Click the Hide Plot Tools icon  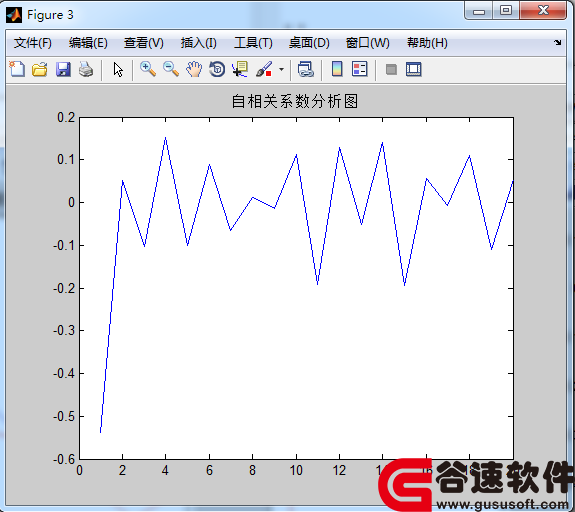click(391, 69)
